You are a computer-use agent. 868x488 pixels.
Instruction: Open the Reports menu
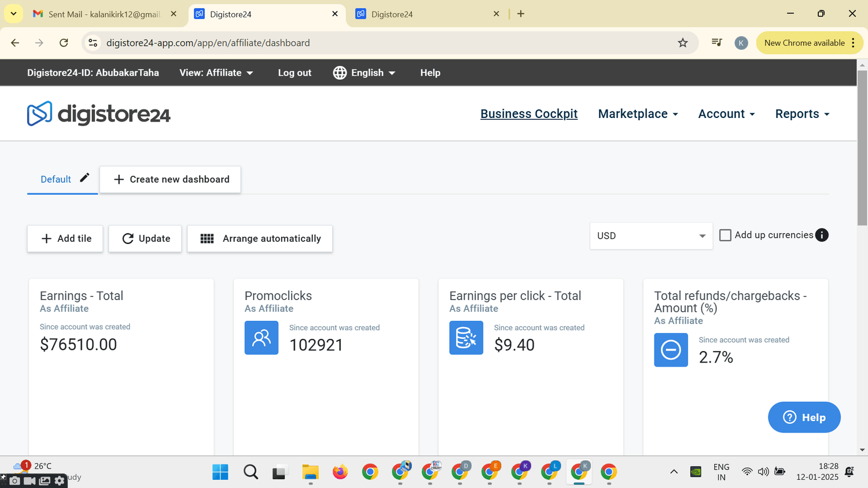802,114
